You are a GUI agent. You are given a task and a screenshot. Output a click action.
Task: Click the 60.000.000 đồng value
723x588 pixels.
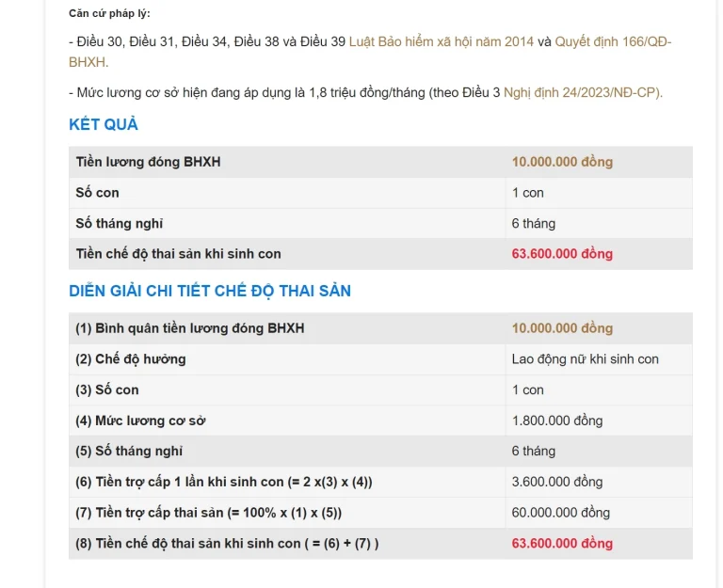point(561,513)
